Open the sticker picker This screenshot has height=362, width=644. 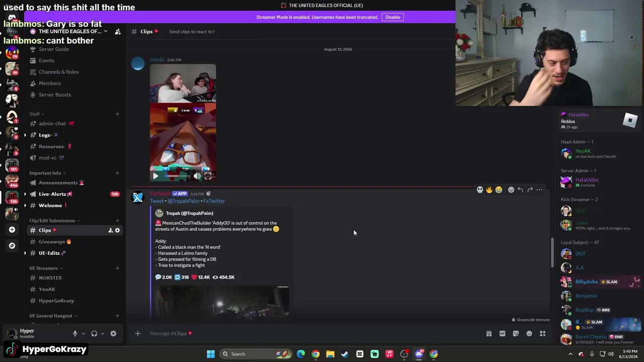coord(516,333)
